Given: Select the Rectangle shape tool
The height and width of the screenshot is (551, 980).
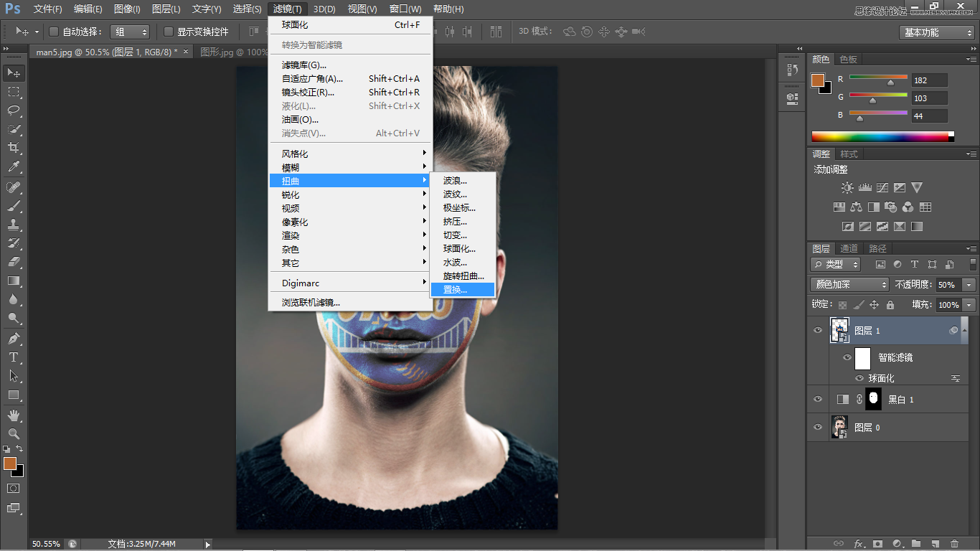Looking at the screenshot, I should 14,395.
